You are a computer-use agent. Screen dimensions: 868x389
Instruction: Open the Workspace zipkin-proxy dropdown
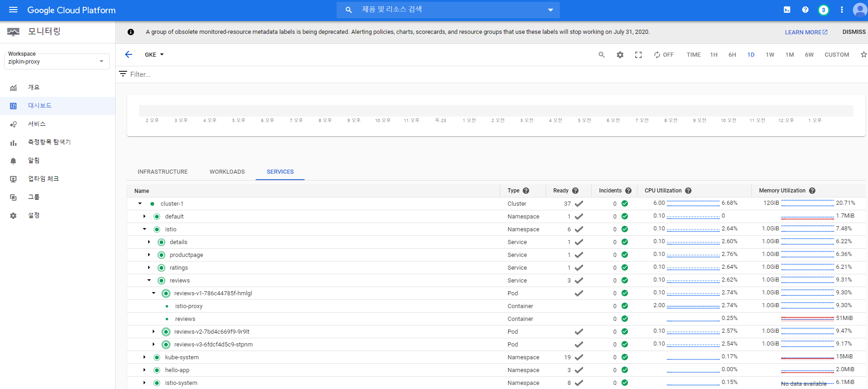pyautogui.click(x=57, y=61)
